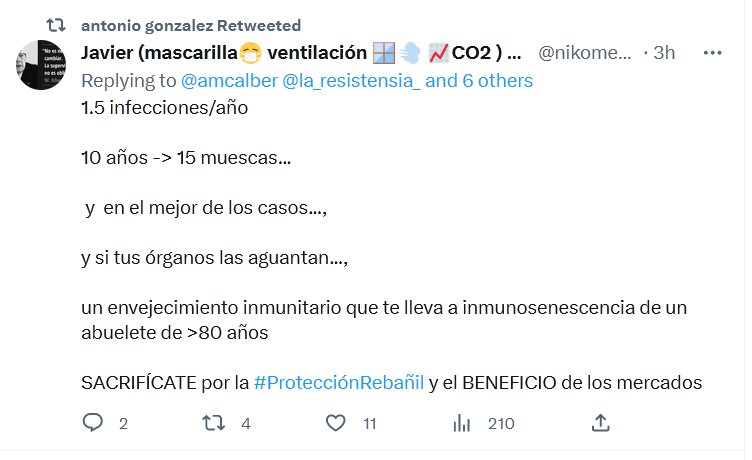
Task: Open the @la_resistensia_ mention link
Action: coord(351,80)
